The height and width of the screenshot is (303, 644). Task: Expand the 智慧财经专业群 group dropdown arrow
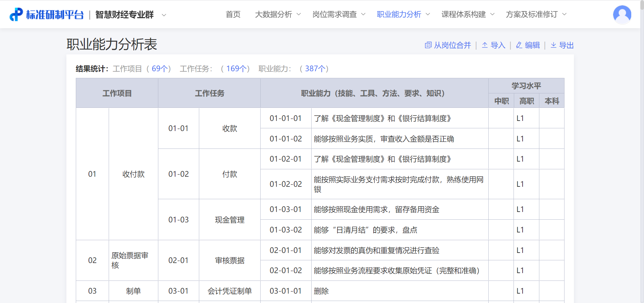click(164, 15)
